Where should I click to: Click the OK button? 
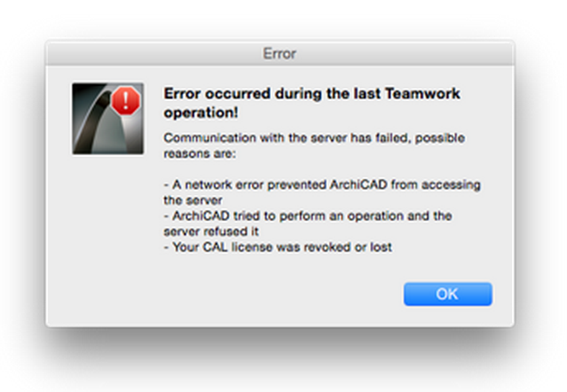tap(447, 294)
